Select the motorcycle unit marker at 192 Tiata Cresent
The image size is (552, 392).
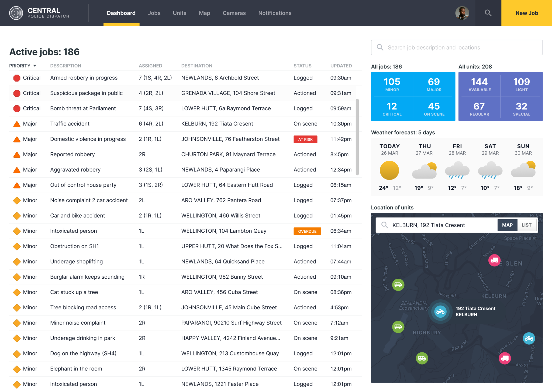coord(440,312)
